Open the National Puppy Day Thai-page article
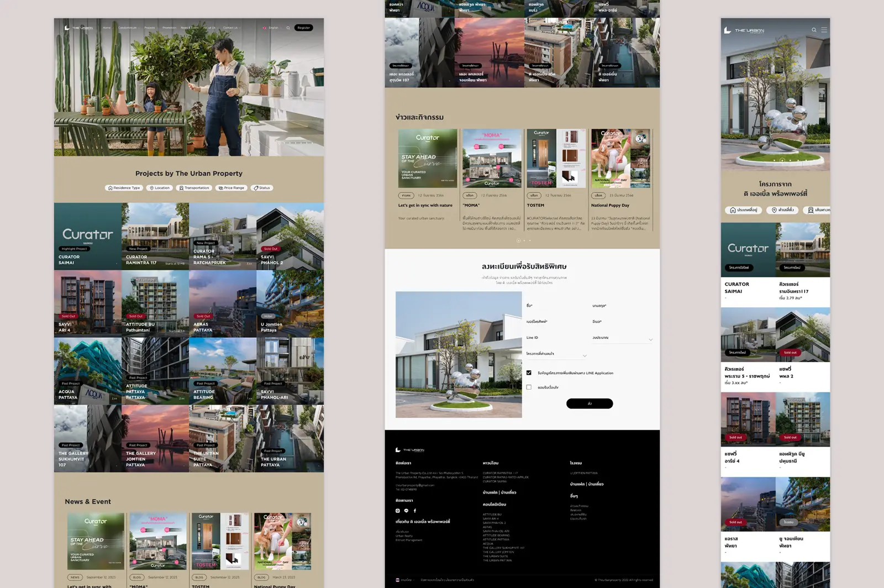884x588 pixels. coord(621,180)
